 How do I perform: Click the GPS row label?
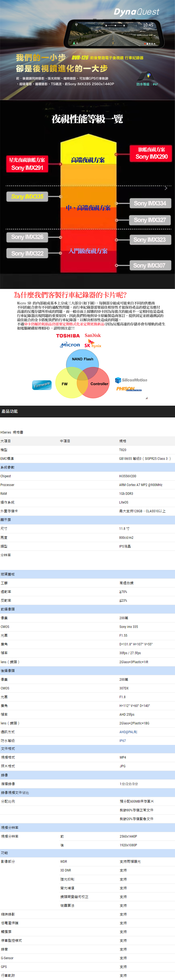click(x=4, y=967)
